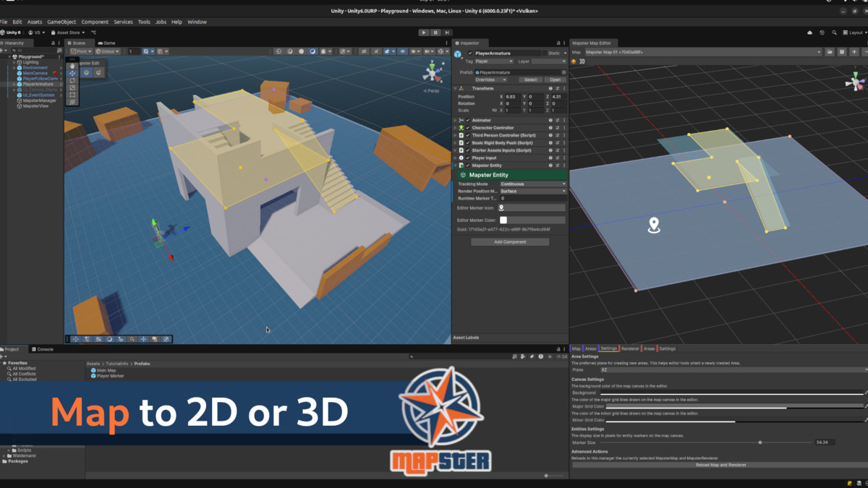This screenshot has width=868, height=488.
Task: Click the Step frame button
Action: pos(447,33)
